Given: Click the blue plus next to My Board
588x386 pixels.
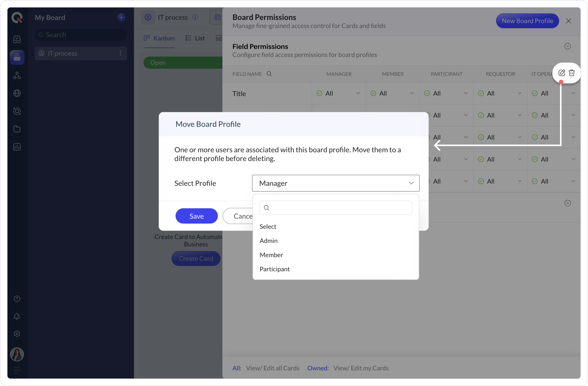Looking at the screenshot, I should point(121,18).
